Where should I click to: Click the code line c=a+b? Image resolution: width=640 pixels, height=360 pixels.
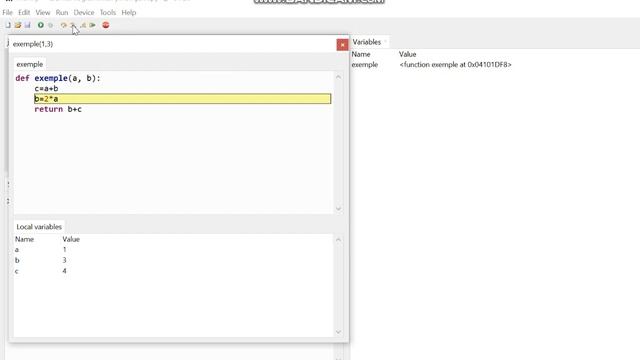(46, 89)
